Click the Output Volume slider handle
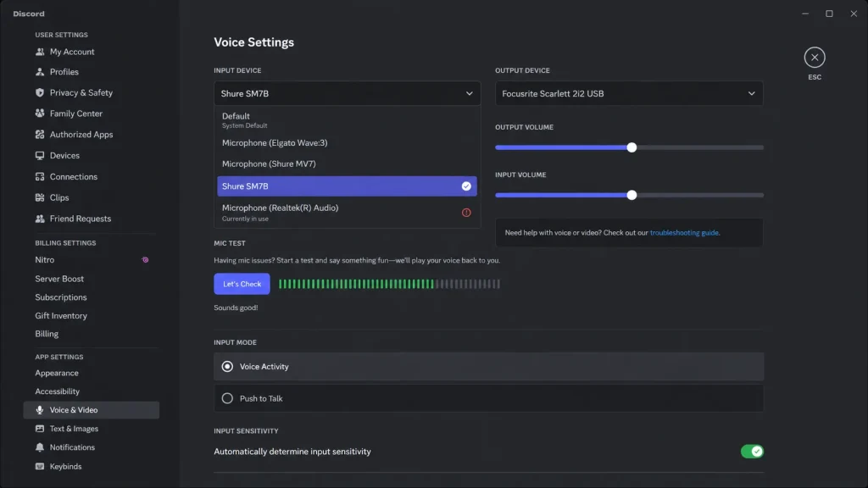 tap(632, 147)
